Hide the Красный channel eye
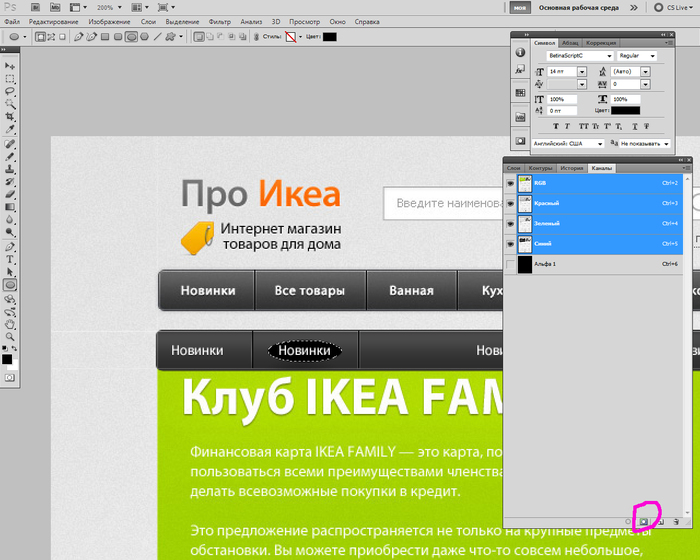Image resolution: width=700 pixels, height=560 pixels. tap(510, 204)
